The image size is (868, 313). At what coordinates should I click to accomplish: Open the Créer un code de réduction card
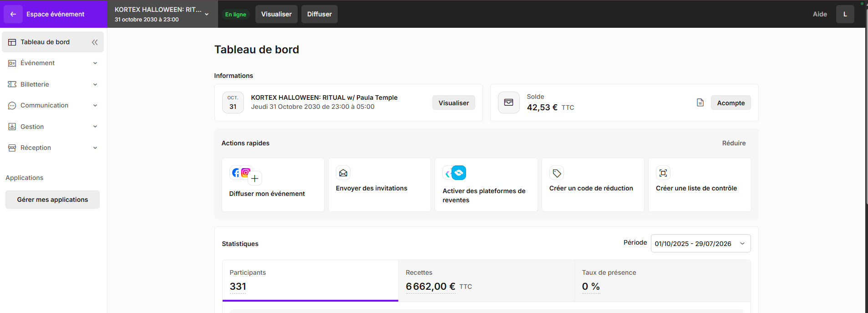tap(593, 185)
